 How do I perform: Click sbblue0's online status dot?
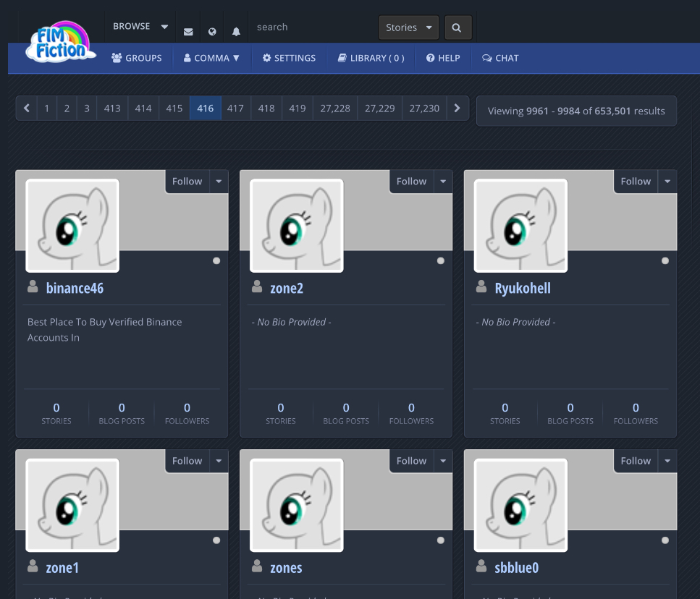(x=665, y=540)
